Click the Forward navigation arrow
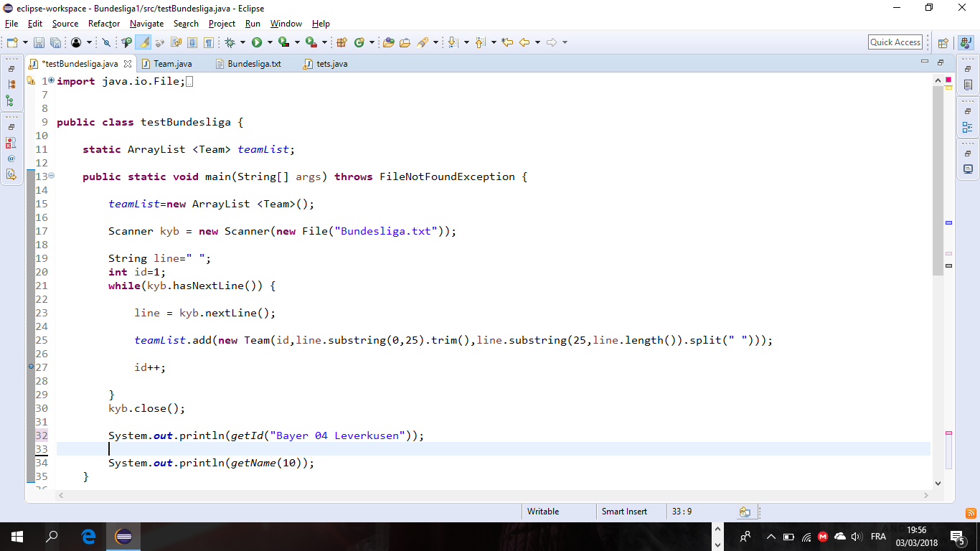 tap(551, 42)
